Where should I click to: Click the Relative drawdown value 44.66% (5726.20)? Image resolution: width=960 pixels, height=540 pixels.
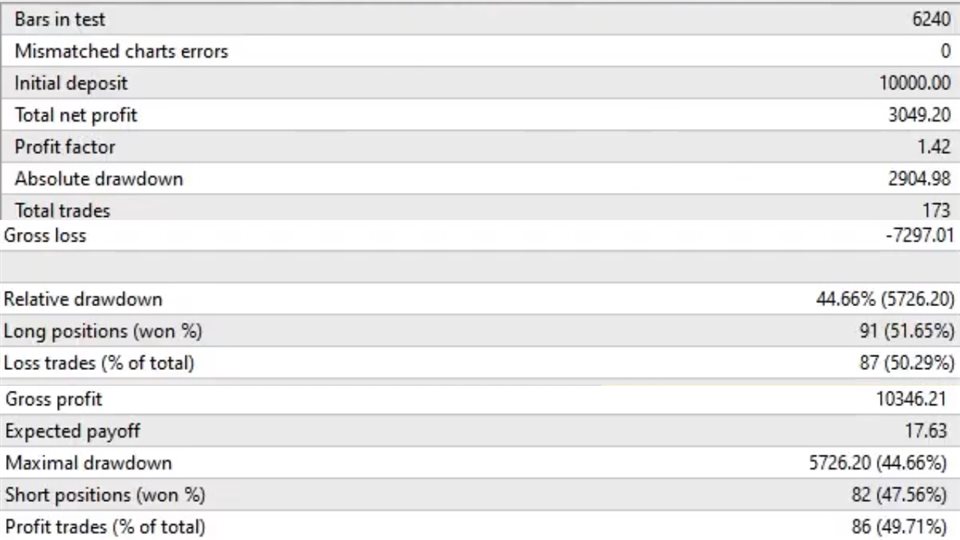pos(885,299)
